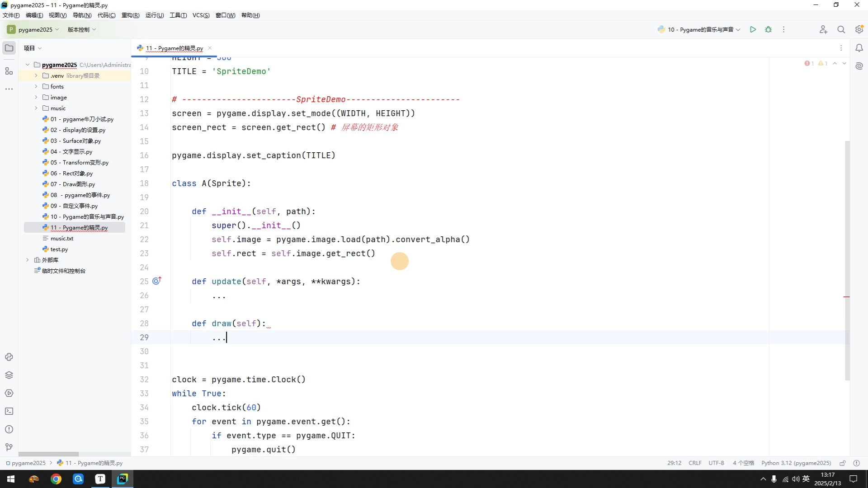
Task: Open Python Packages layers icon
Action: pos(9,375)
